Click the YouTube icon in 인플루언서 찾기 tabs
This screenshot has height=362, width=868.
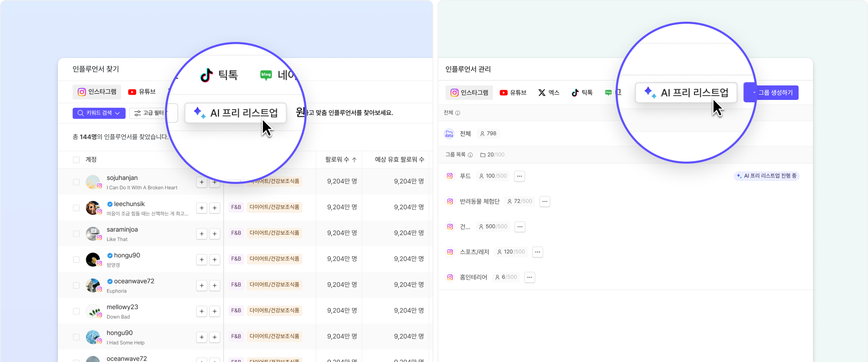point(132,92)
